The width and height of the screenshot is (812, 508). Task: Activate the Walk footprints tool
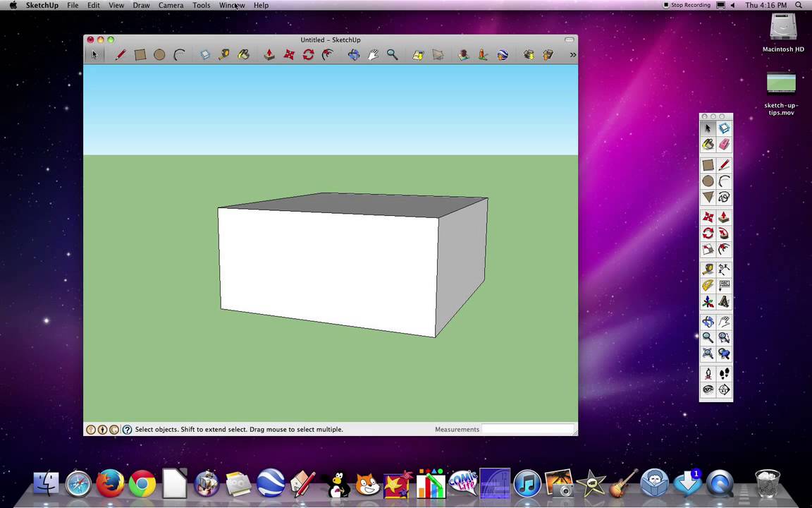pyautogui.click(x=724, y=373)
